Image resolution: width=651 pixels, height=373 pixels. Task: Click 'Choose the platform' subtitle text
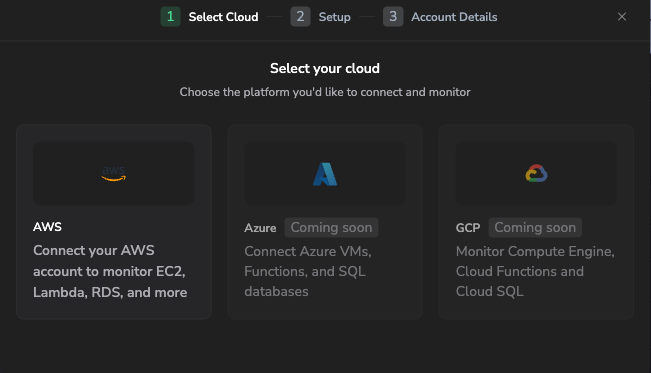[x=325, y=92]
